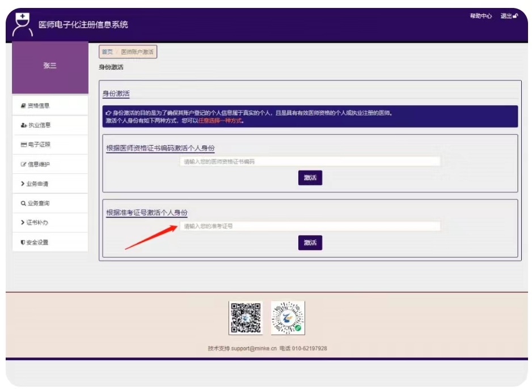
Task: Click the doctor logo in the header
Action: pos(23,25)
